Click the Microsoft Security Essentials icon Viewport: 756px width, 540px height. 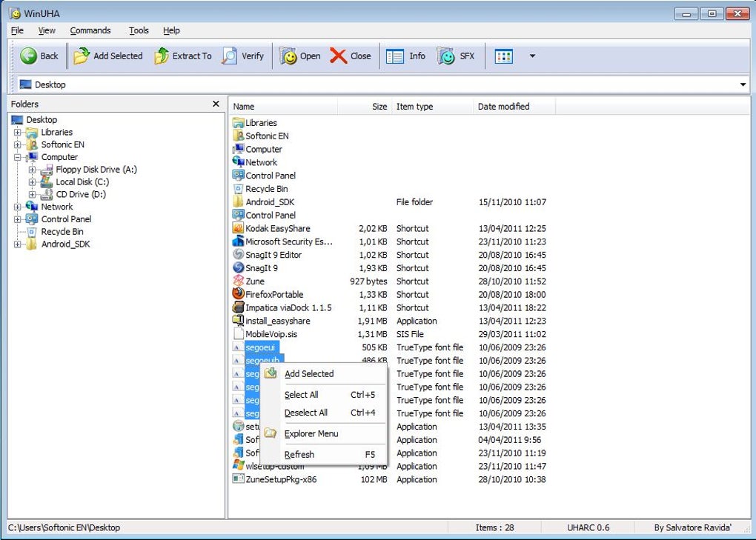click(238, 241)
